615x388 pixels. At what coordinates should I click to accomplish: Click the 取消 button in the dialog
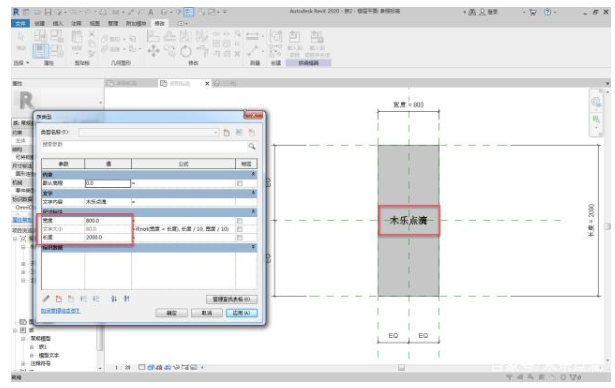click(207, 313)
